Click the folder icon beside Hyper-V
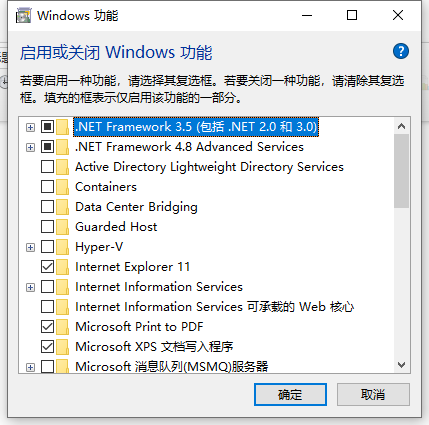Viewport: 429px width, 425px height. tap(62, 247)
